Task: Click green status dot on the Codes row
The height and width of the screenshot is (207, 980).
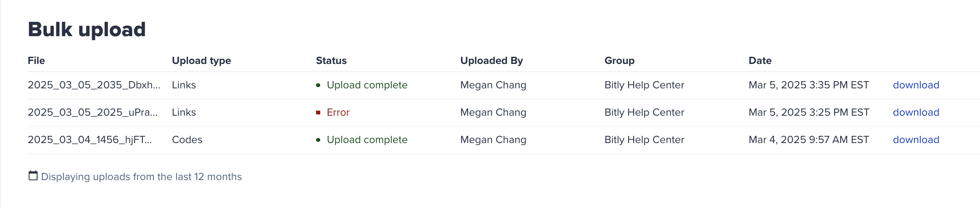Action: (x=318, y=140)
